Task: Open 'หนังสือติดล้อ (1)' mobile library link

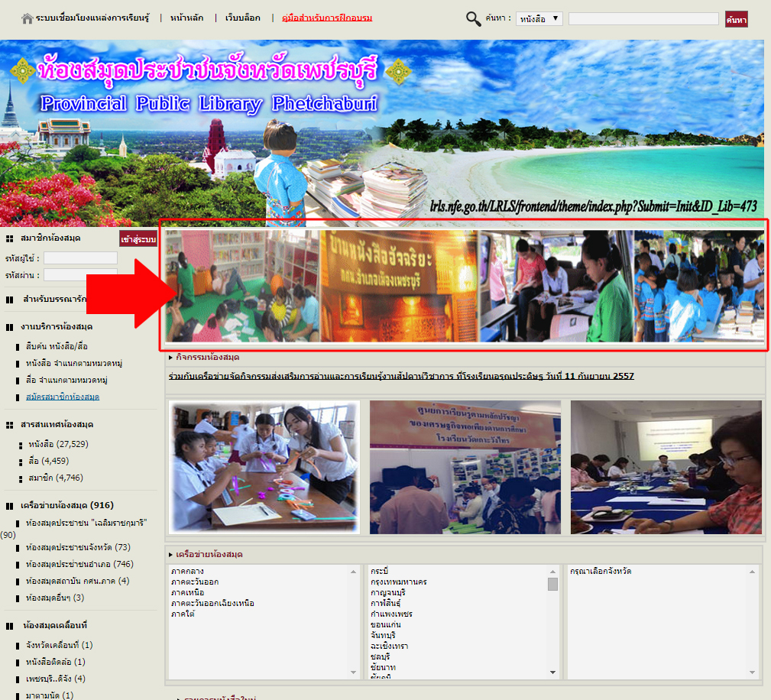Action: point(56,662)
